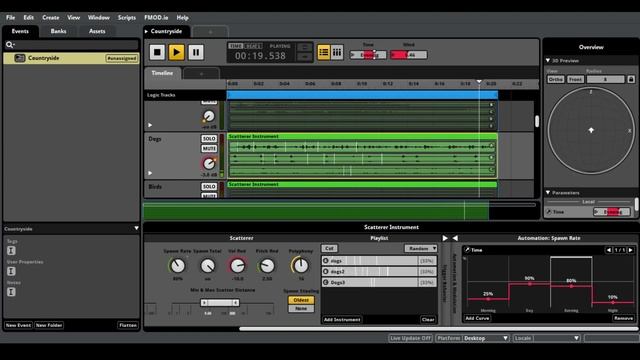This screenshot has height=360, width=640.
Task: Switch to the Assets tab
Action: 97,31
